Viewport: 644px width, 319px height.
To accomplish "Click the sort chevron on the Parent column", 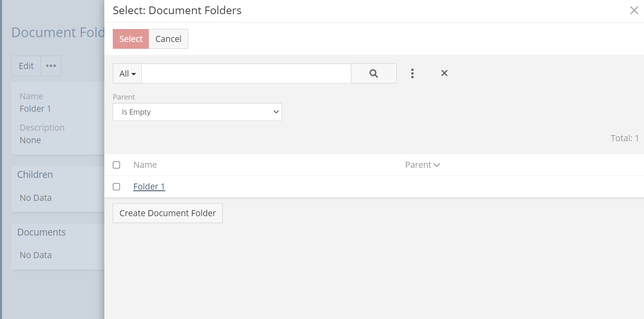I will [x=437, y=165].
